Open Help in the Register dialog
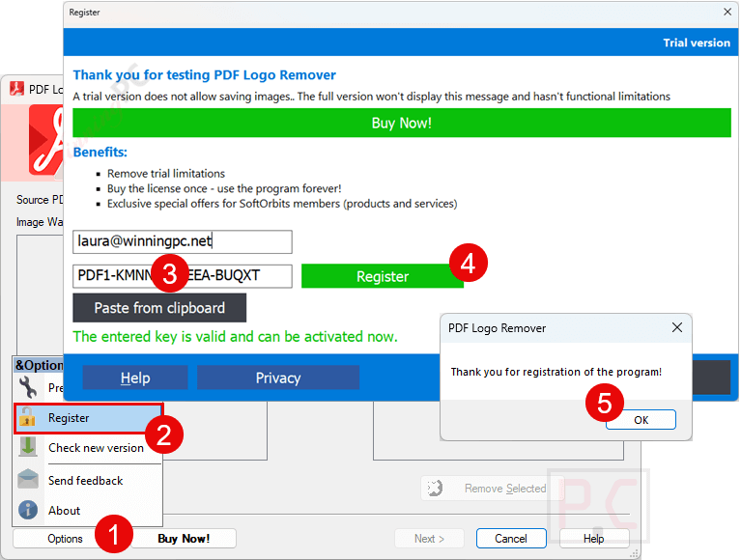 pyautogui.click(x=135, y=378)
